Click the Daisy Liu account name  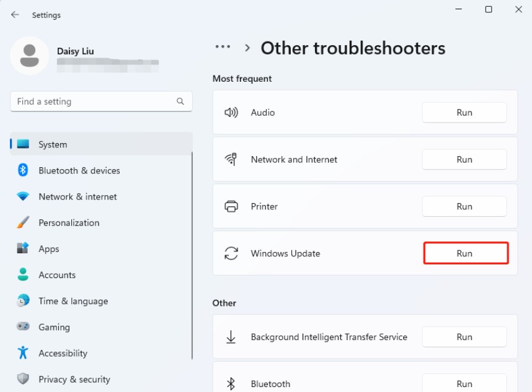pos(75,51)
